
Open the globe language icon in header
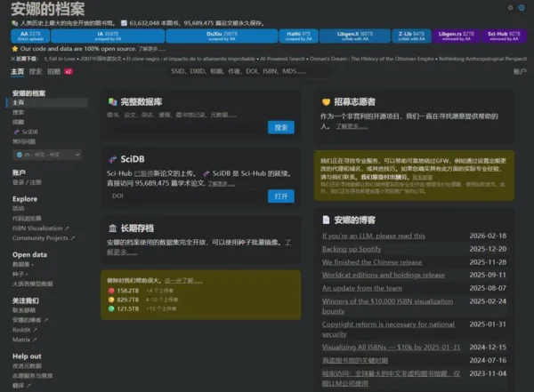pyautogui.click(x=522, y=7)
